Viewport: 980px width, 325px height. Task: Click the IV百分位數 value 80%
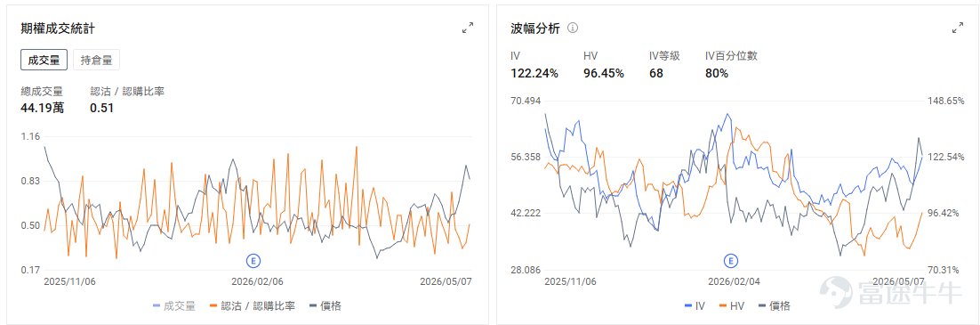point(716,73)
